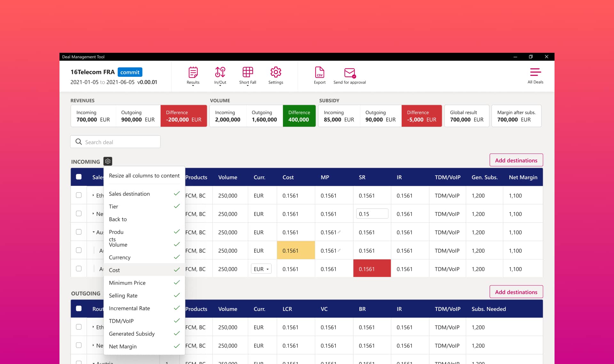Click the In/Out arrows icon

[220, 73]
